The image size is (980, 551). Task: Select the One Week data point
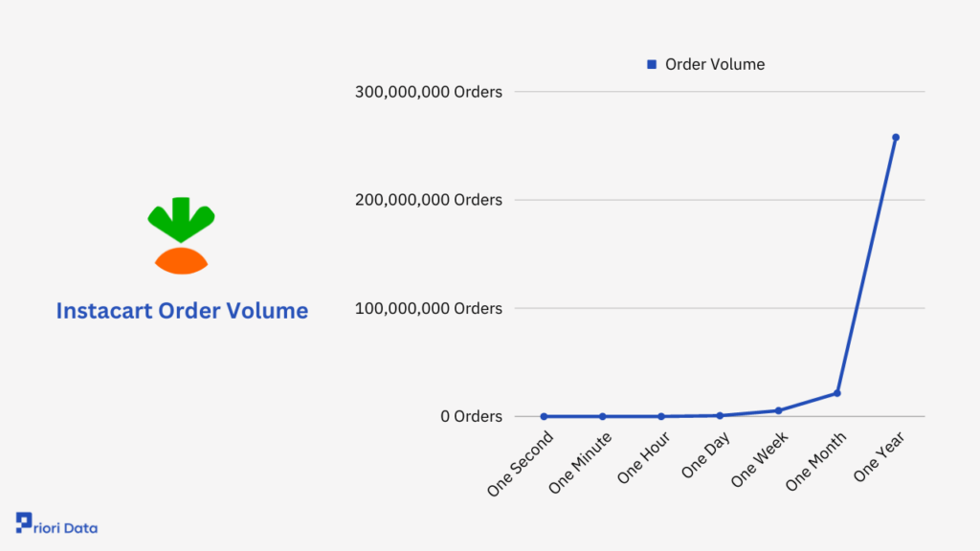coord(779,410)
